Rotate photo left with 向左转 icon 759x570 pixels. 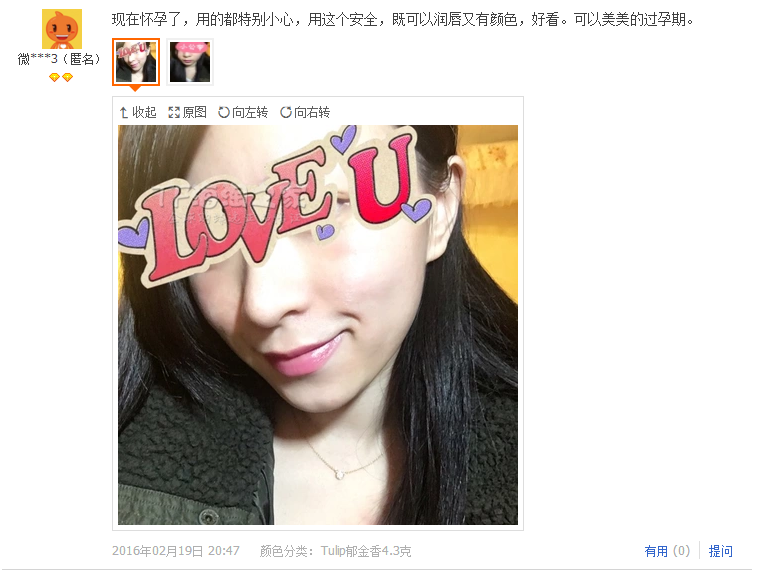224,112
